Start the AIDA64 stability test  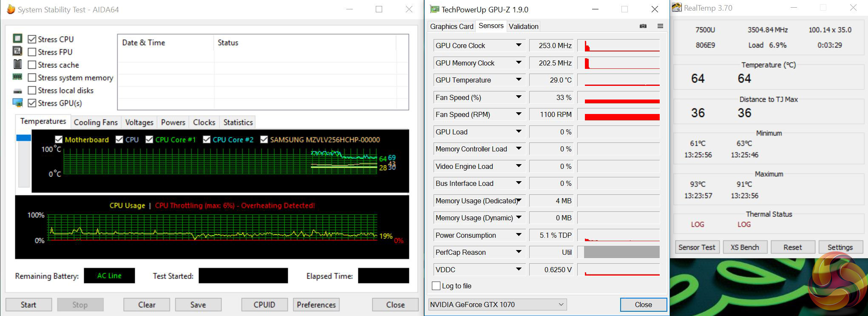[x=28, y=305]
